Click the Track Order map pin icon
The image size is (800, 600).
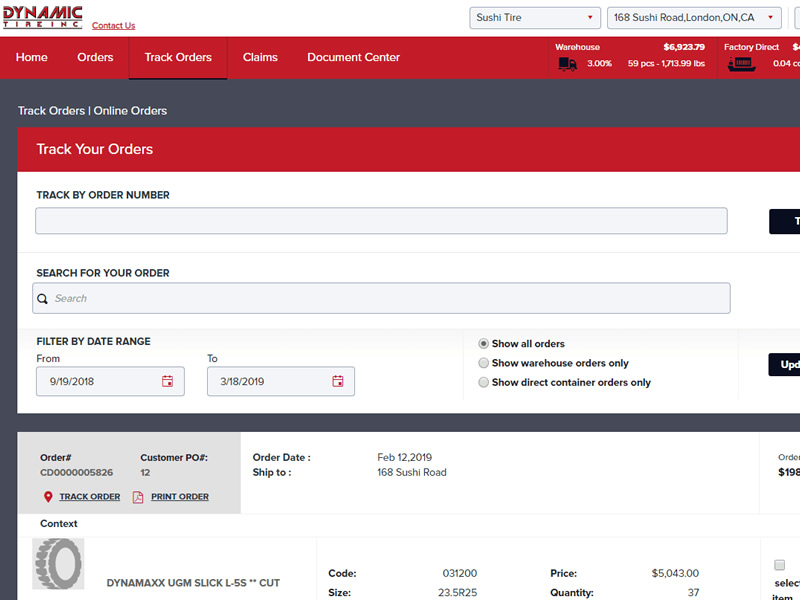click(x=48, y=496)
